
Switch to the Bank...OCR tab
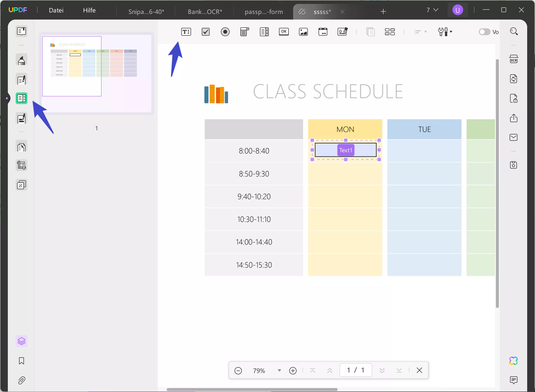(x=205, y=11)
